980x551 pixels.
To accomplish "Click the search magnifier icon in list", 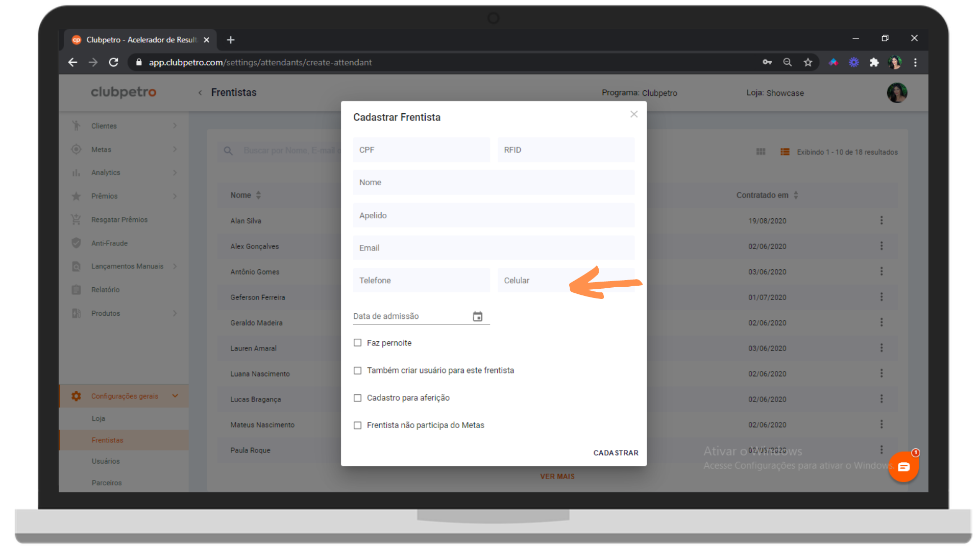I will [x=228, y=151].
